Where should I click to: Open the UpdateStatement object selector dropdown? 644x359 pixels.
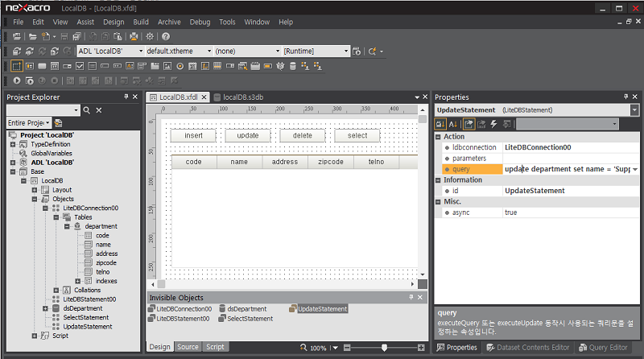click(x=634, y=110)
